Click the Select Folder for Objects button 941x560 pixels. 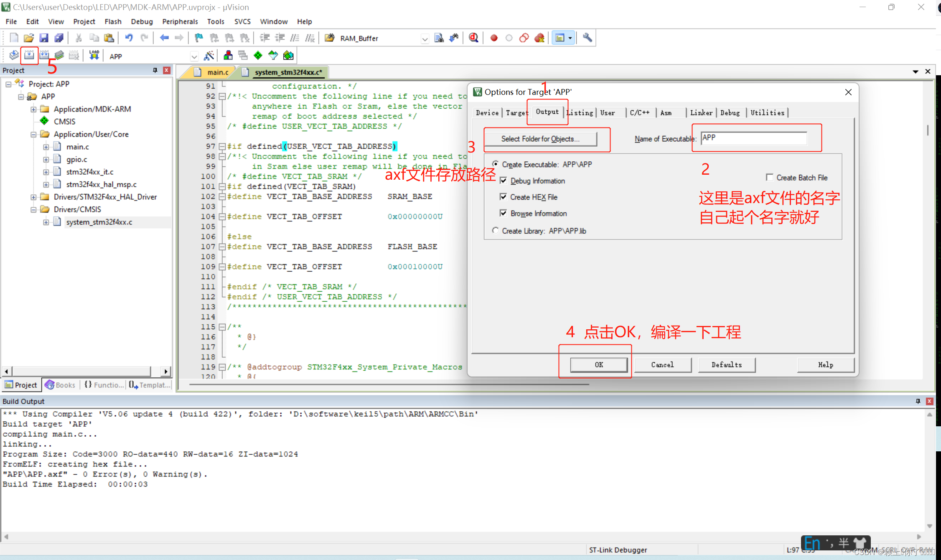(x=540, y=139)
